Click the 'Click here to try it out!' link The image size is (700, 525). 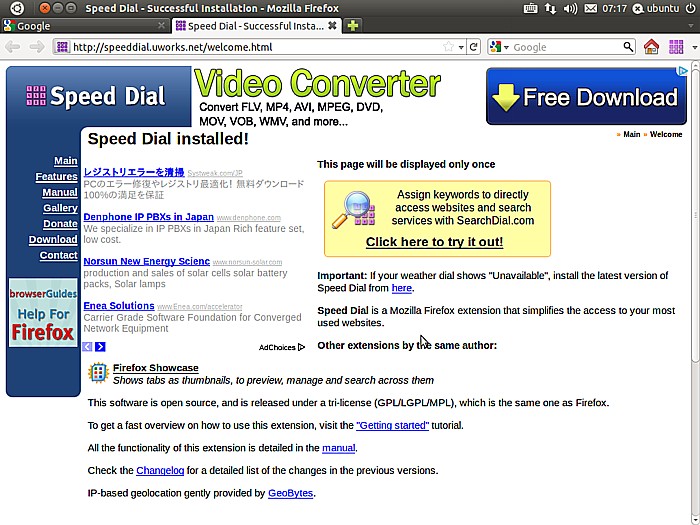434,242
